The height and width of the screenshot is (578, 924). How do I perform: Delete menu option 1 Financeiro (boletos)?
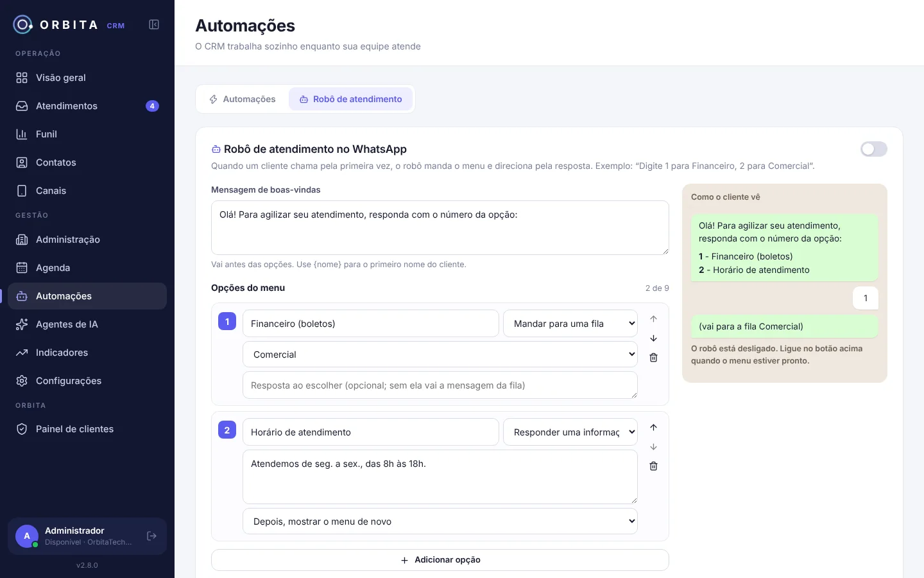coord(653,358)
